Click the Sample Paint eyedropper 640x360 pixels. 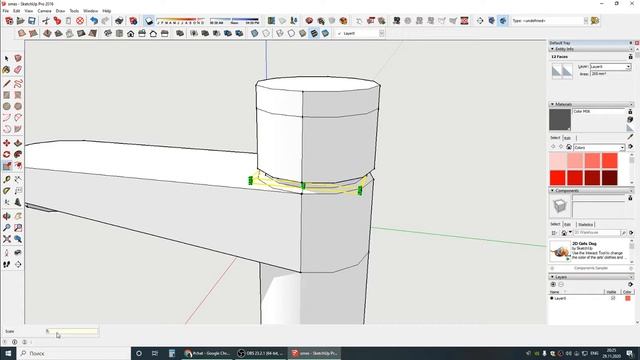pyautogui.click(x=630, y=137)
